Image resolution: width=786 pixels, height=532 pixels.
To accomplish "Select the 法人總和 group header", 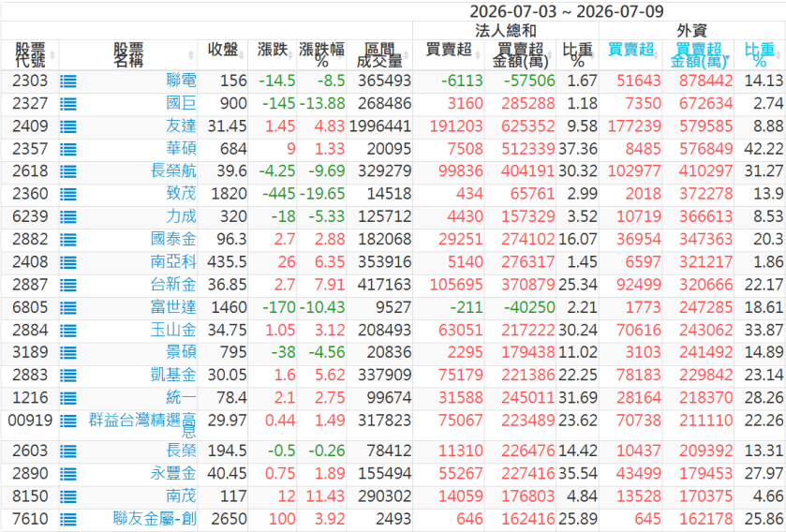I will click(x=506, y=31).
